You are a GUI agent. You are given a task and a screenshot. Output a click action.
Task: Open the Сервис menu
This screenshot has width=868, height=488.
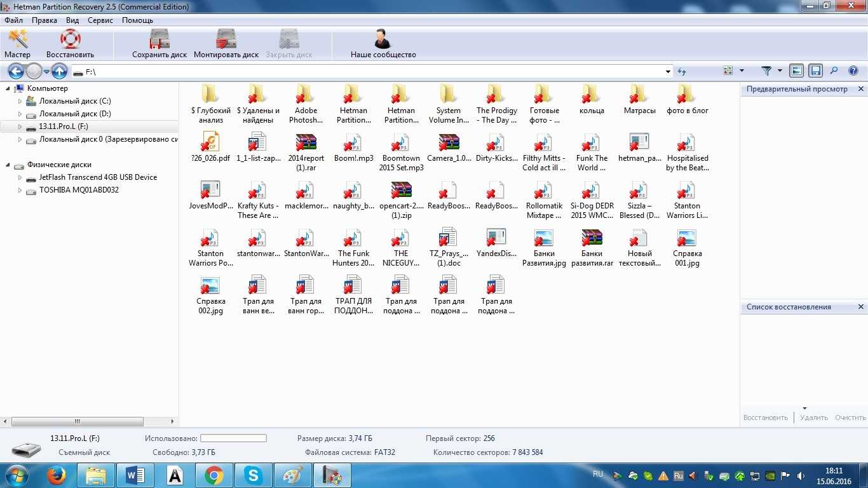pyautogui.click(x=100, y=20)
